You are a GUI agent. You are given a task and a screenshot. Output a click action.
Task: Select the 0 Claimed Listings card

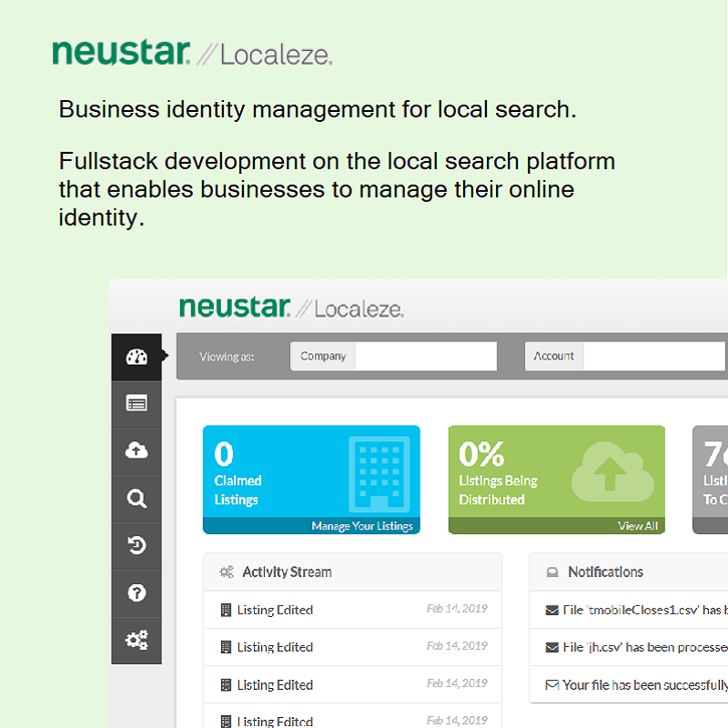tap(311, 480)
